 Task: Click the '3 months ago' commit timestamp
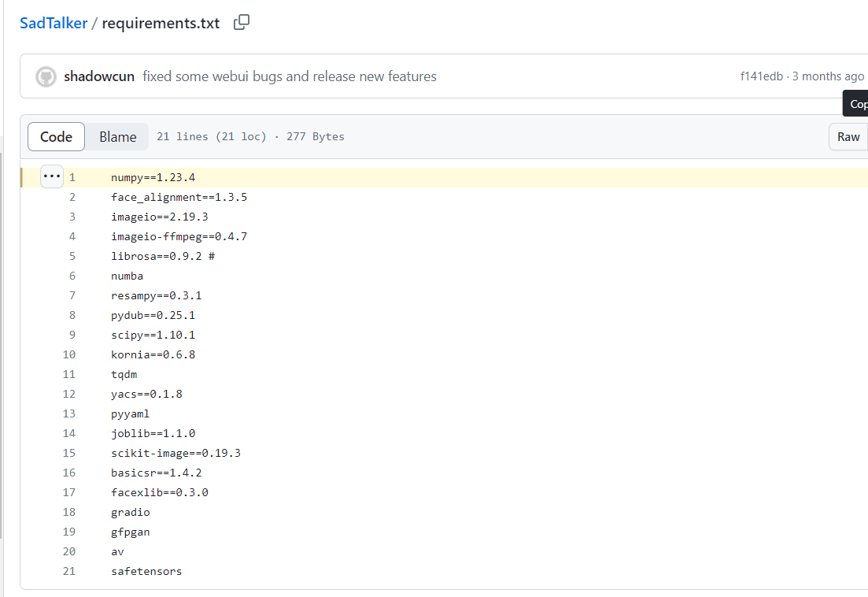(828, 76)
